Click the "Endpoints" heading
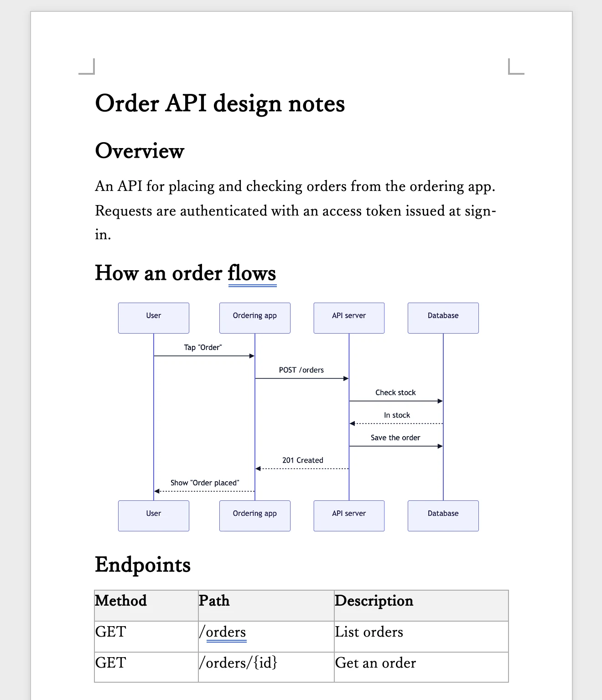Image resolution: width=602 pixels, height=700 pixels. (x=143, y=565)
